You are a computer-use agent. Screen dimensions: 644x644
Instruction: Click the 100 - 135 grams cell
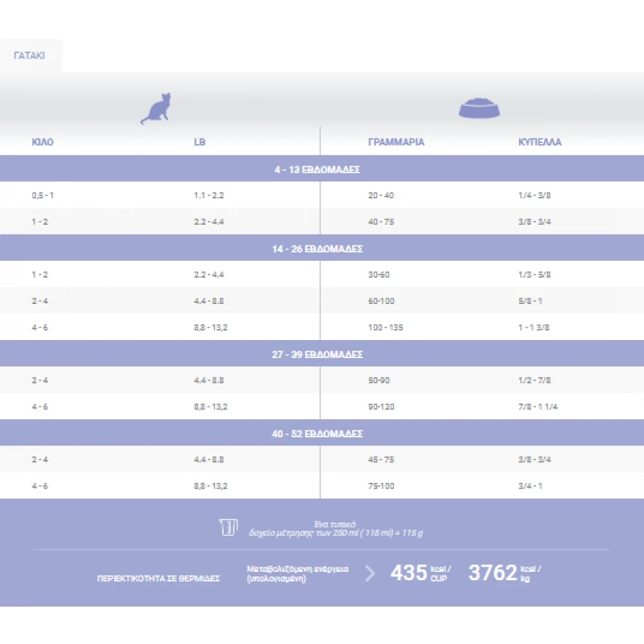[385, 328]
